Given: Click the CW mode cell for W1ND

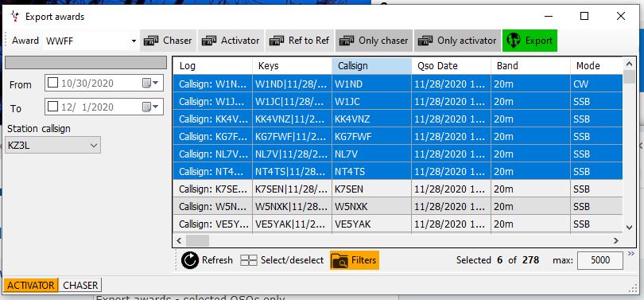Looking at the screenshot, I should tap(596, 84).
